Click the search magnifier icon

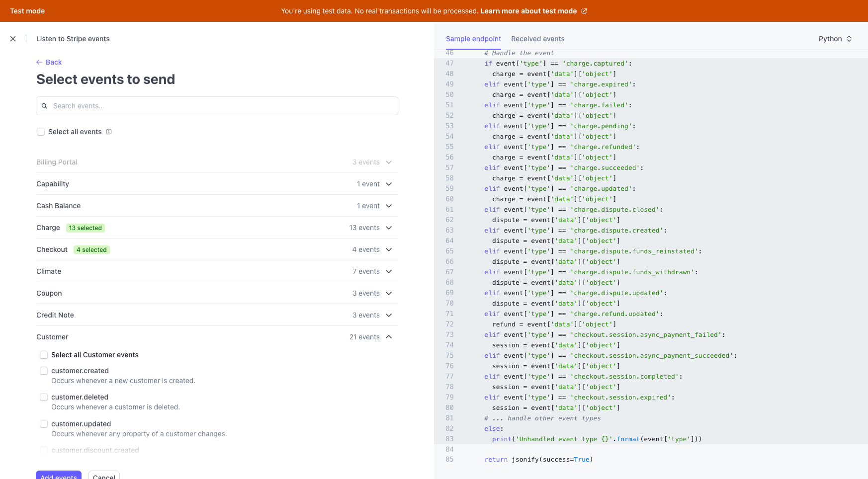point(44,106)
